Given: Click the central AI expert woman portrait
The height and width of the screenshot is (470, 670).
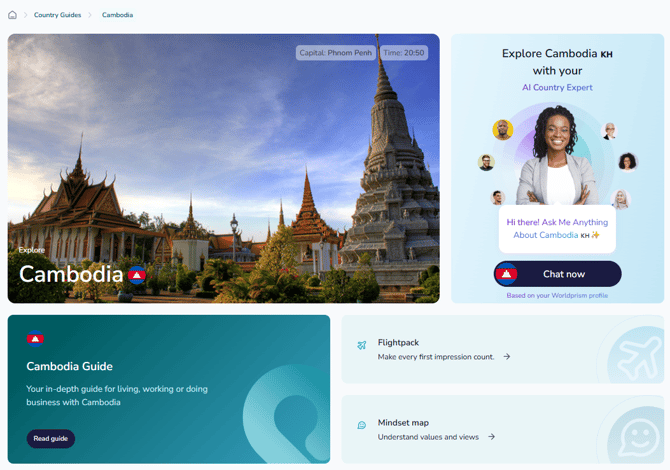Looking at the screenshot, I should (x=557, y=156).
